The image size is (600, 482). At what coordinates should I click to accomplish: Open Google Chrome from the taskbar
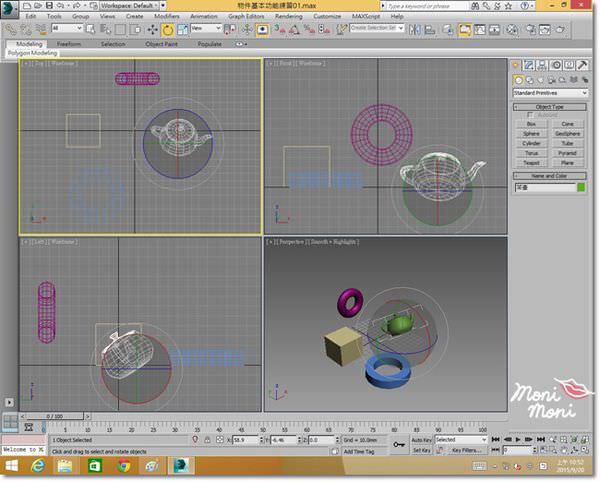pos(122,466)
